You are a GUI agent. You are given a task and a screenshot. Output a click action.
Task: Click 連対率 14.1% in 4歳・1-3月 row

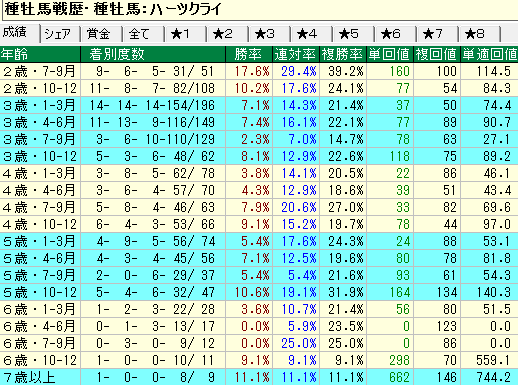[296, 173]
